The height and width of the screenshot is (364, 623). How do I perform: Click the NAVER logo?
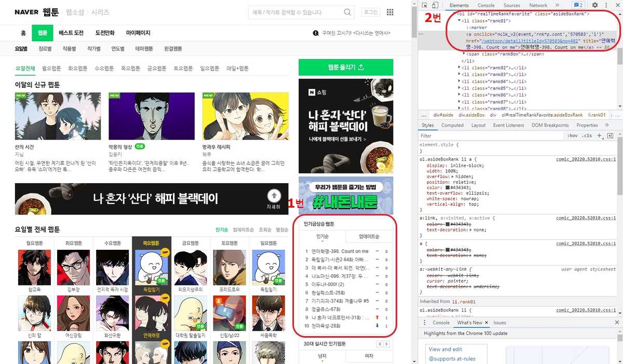click(26, 12)
